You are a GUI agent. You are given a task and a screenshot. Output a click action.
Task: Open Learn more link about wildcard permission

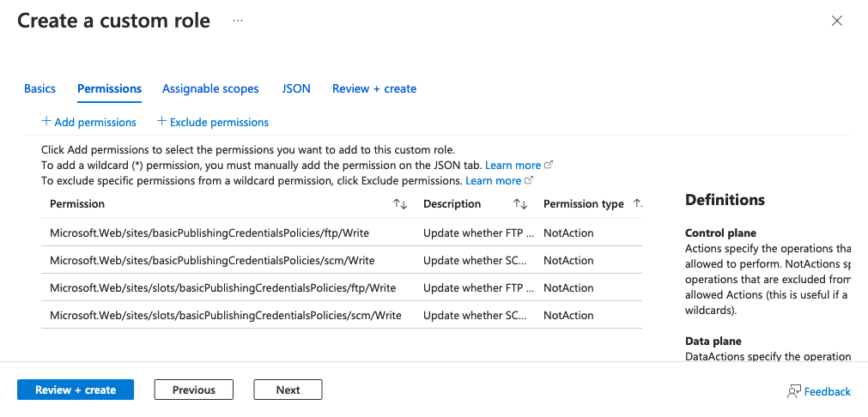pyautogui.click(x=513, y=165)
